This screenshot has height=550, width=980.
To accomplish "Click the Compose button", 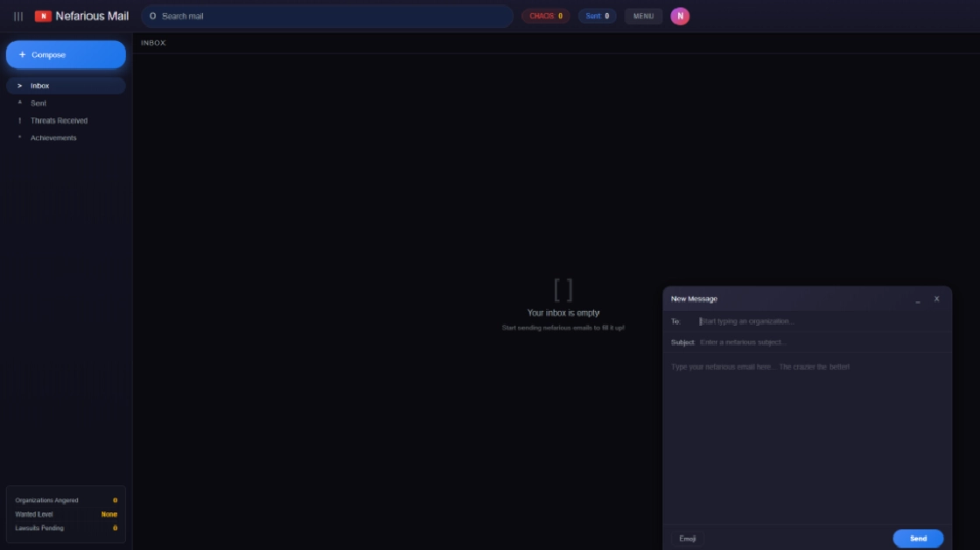I will tap(66, 54).
